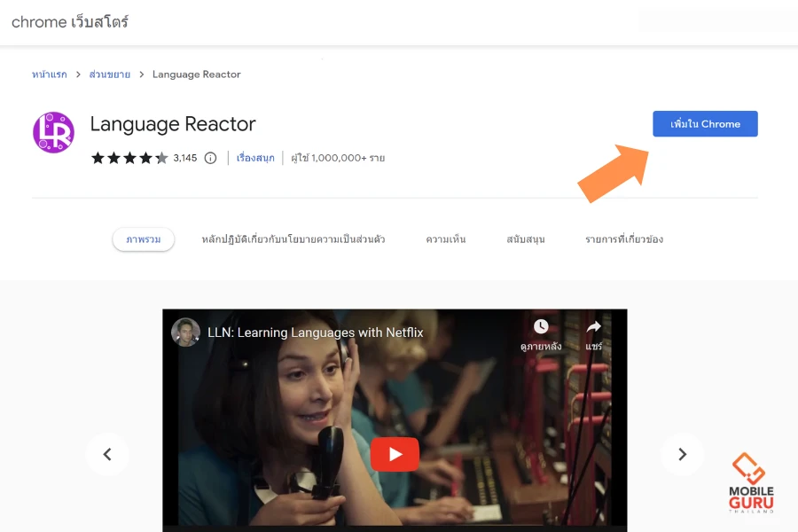This screenshot has height=532, width=798.
Task: Go to next slide with right arrow
Action: coord(682,454)
